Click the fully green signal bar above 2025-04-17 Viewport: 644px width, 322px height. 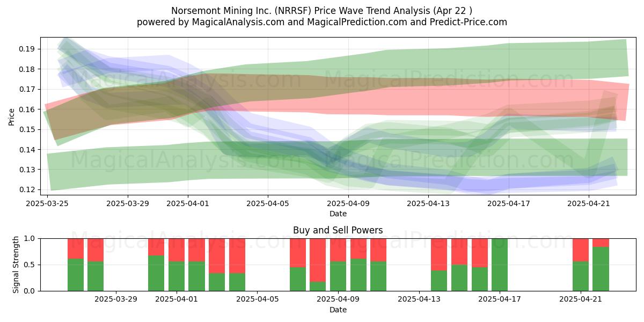[x=500, y=265]
